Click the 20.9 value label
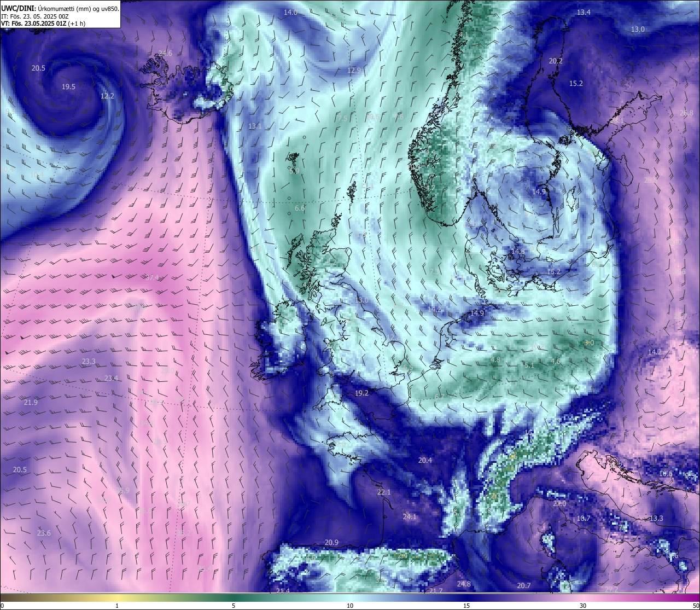Viewport: 700px width, 610px height. 331,543
